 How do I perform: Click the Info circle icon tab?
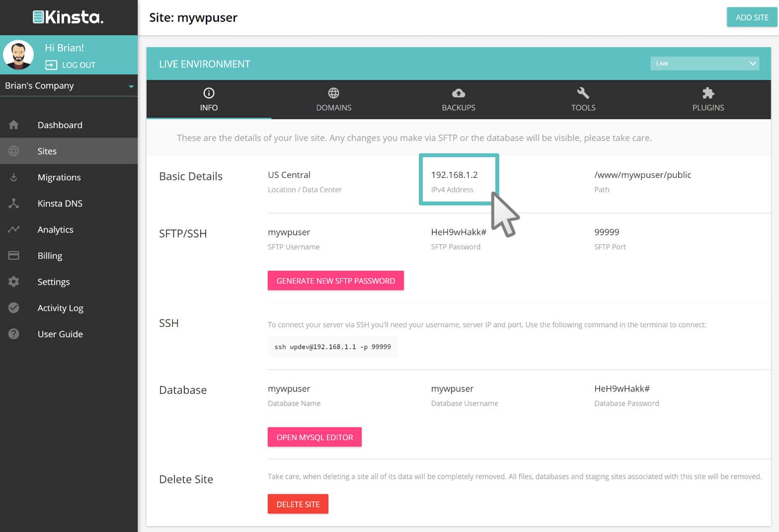pos(209,93)
